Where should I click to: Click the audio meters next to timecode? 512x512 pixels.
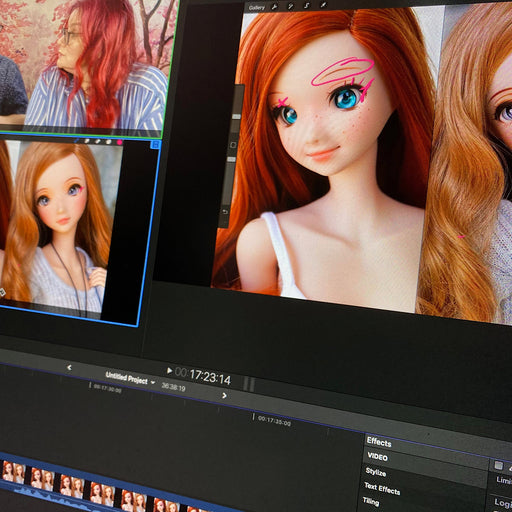(x=249, y=384)
